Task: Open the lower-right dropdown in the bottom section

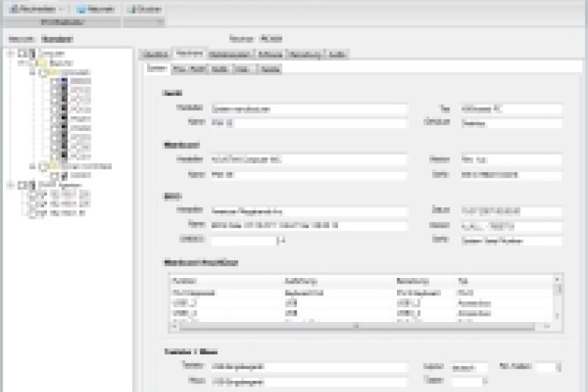Action: pyautogui.click(x=470, y=381)
